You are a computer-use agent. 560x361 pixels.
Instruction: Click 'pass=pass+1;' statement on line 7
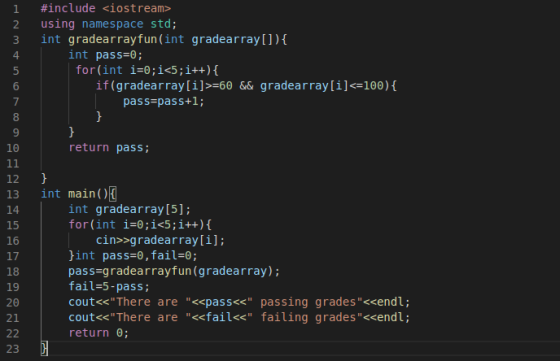pyautogui.click(x=164, y=101)
